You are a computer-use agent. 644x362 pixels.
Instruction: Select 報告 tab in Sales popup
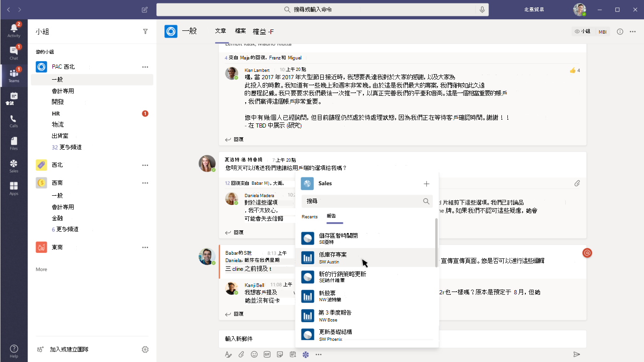tap(331, 216)
